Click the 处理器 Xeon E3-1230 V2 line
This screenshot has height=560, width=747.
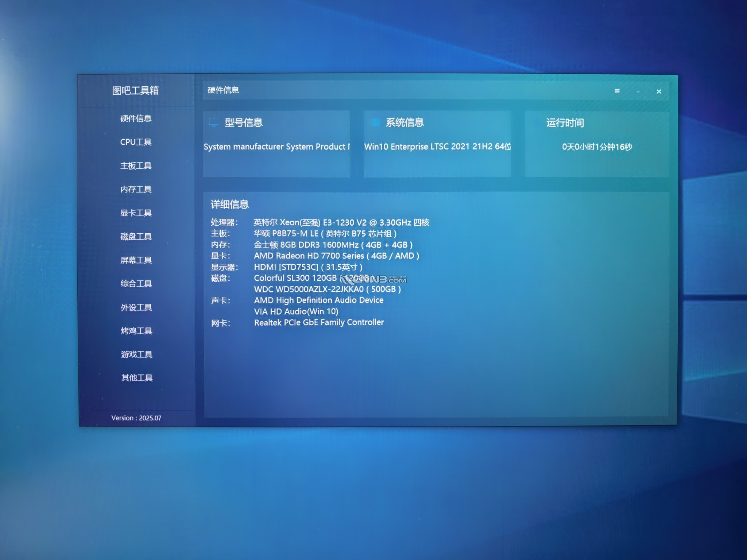click(341, 222)
